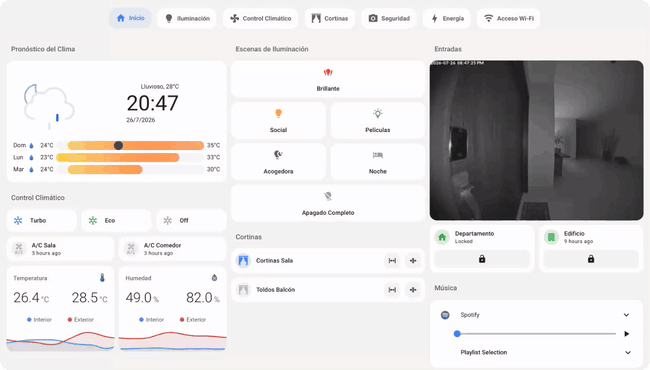The width and height of the screenshot is (650, 370).
Task: Click the 26.4 °C interior temperature value
Action: click(x=31, y=297)
